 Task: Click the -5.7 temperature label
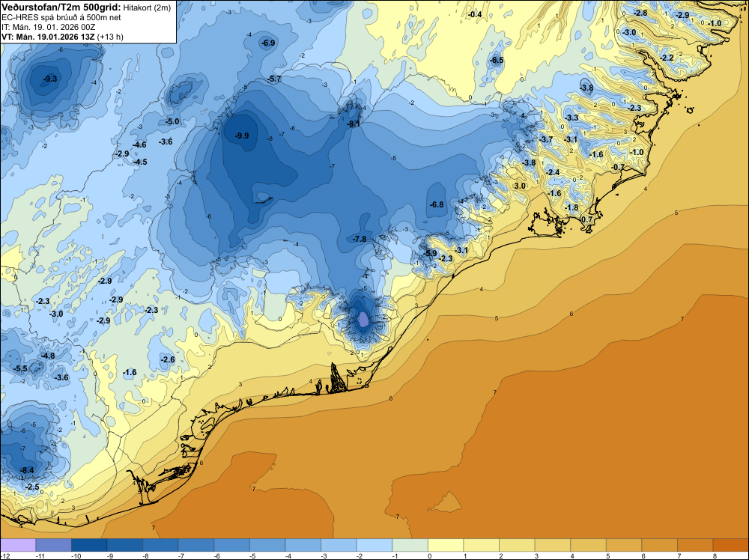(x=275, y=79)
